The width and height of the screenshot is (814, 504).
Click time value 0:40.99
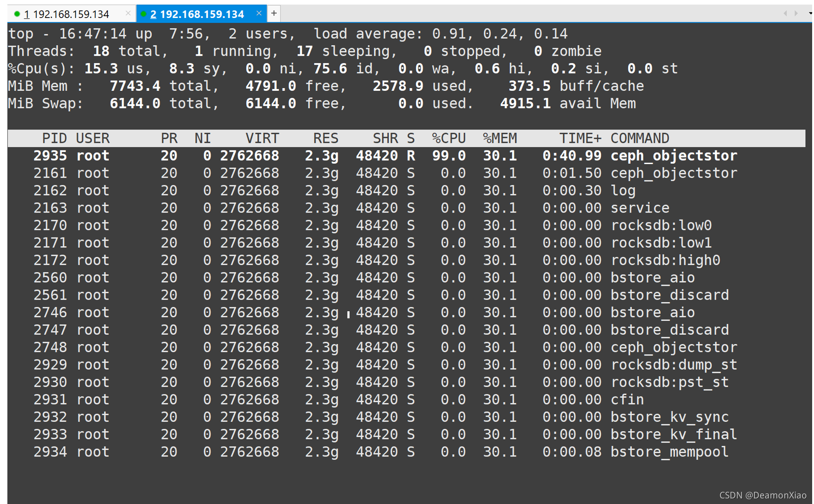tap(572, 156)
